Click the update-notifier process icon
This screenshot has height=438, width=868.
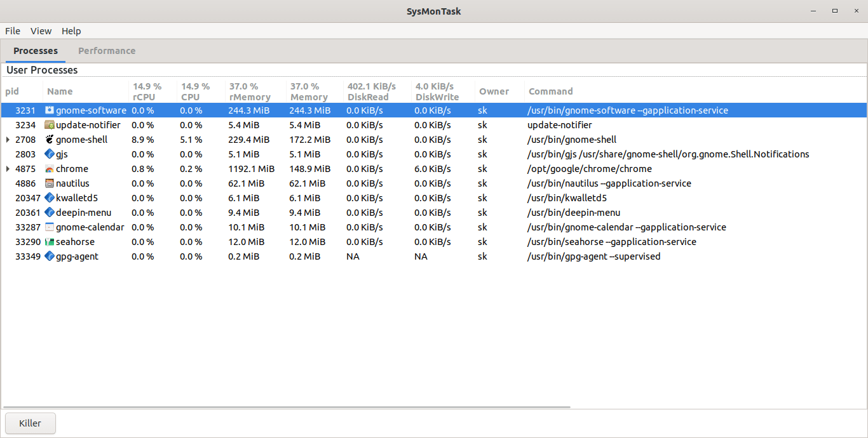pos(50,125)
